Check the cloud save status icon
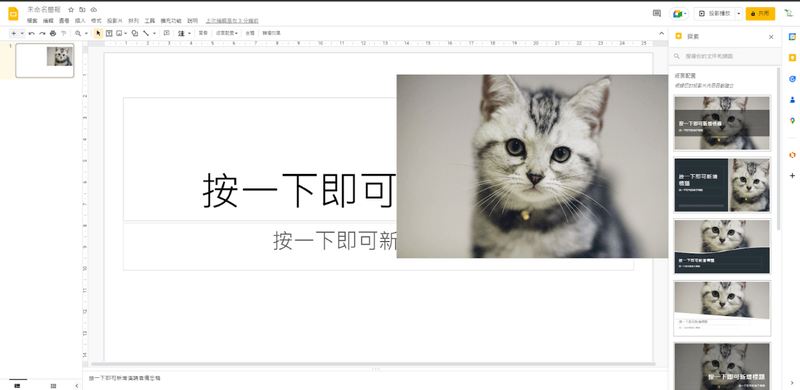The width and height of the screenshot is (800, 390). [93, 10]
